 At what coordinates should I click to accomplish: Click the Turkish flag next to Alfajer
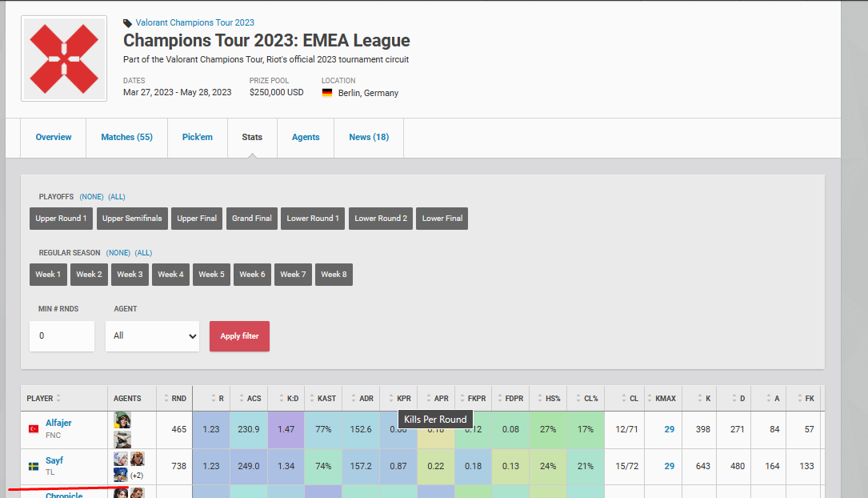click(34, 429)
